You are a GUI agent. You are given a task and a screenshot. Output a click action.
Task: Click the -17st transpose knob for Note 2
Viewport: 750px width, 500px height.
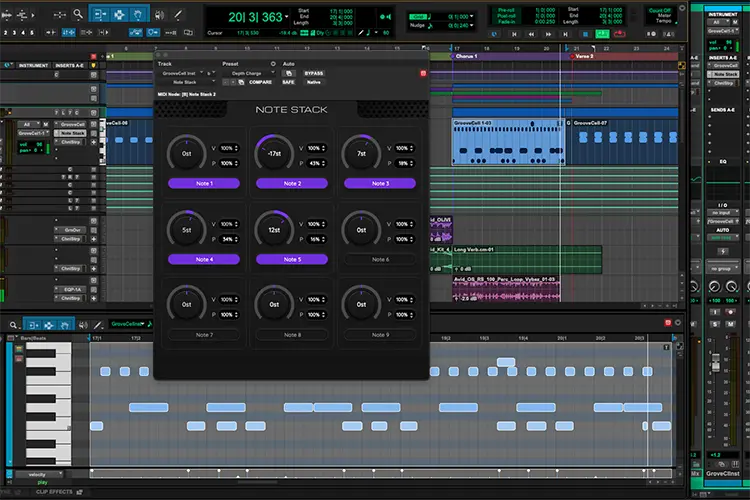tap(274, 154)
